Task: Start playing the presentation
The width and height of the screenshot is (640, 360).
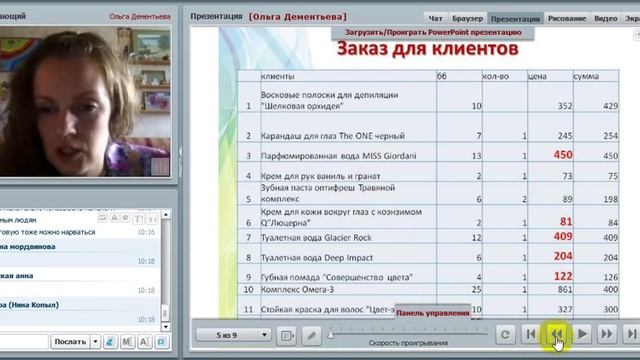Action: click(x=582, y=334)
